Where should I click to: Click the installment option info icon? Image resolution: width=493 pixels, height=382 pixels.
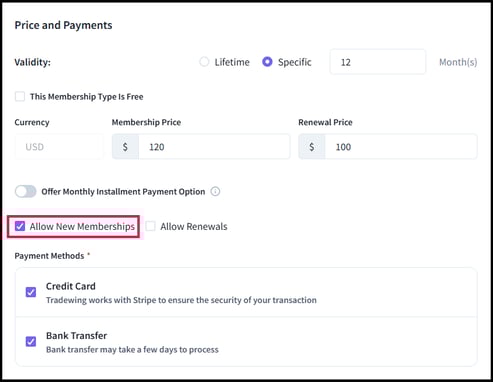pos(215,192)
